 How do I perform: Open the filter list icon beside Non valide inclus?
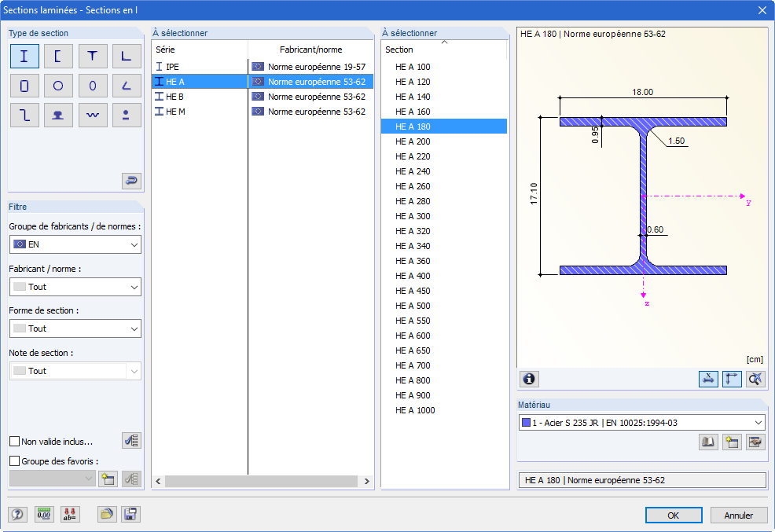pyautogui.click(x=131, y=441)
